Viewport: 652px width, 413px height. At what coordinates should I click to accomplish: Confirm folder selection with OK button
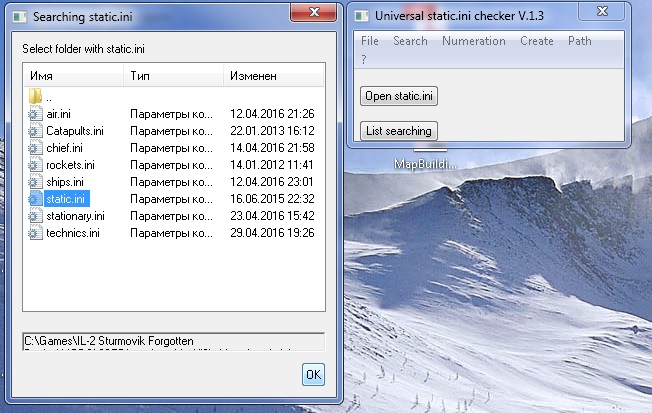(313, 374)
